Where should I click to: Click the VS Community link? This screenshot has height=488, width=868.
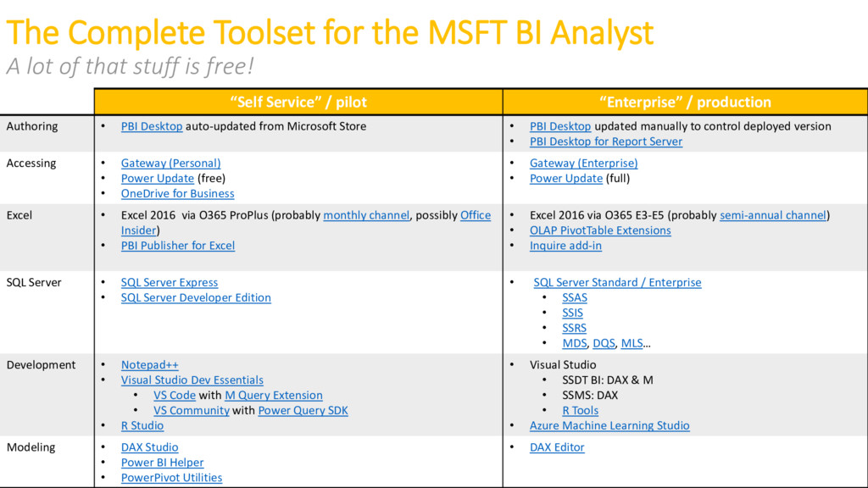[x=192, y=411]
